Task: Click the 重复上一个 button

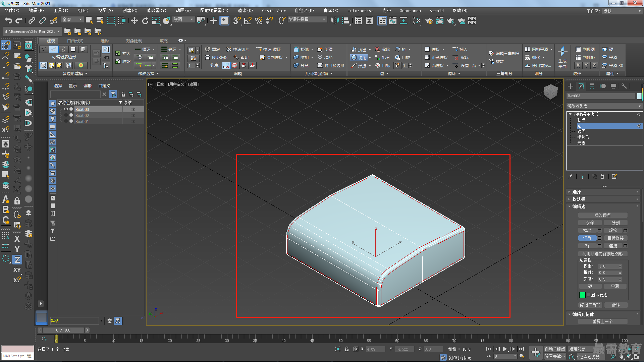Action: (603, 321)
